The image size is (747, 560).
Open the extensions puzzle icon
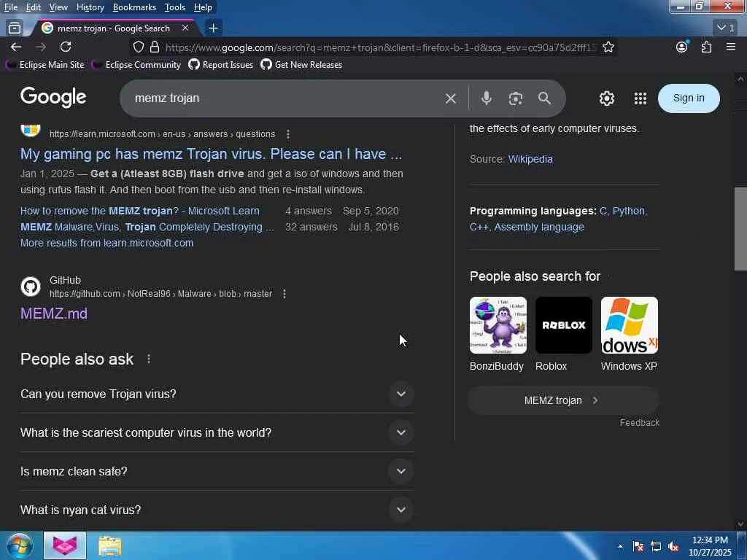(706, 47)
